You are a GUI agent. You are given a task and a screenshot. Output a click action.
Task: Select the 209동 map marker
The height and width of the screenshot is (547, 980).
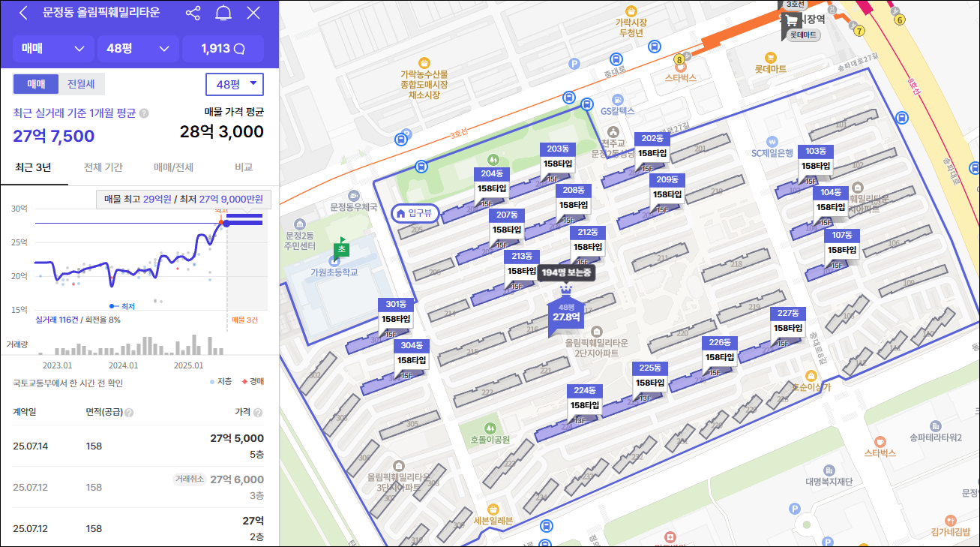coord(667,188)
